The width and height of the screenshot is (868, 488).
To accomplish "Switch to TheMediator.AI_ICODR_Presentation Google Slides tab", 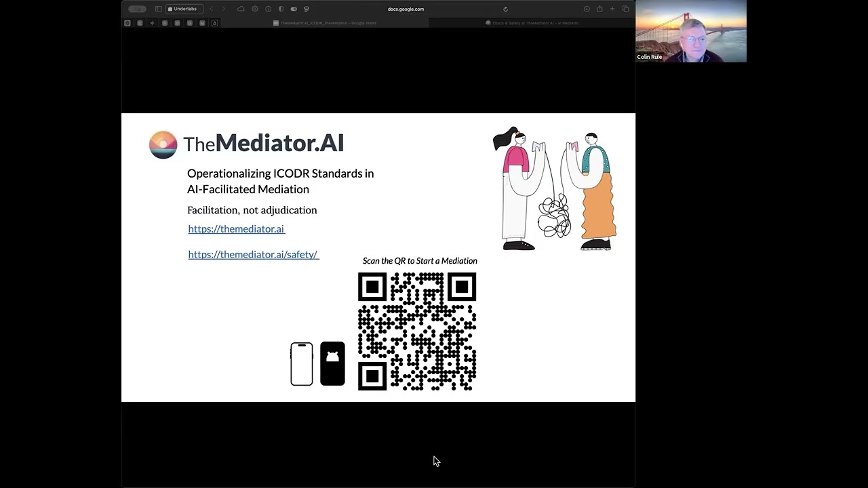I will [x=325, y=22].
